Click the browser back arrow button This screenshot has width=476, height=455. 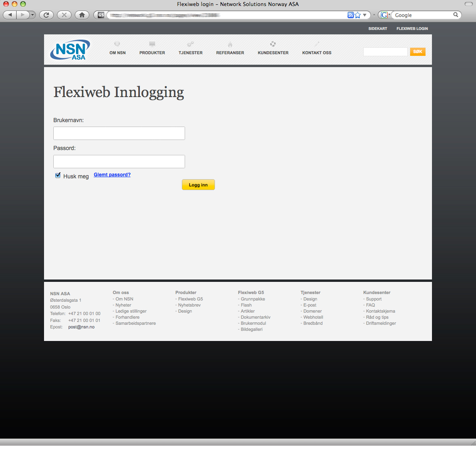10,15
